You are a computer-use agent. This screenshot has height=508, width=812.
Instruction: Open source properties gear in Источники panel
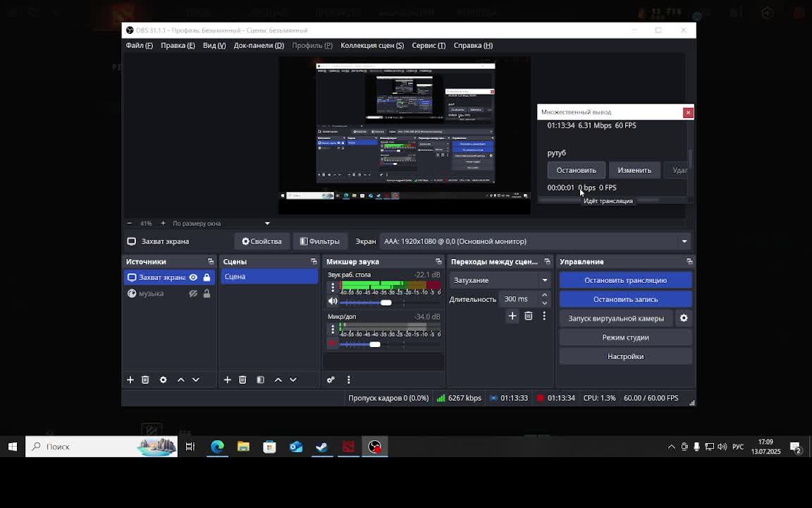pyautogui.click(x=163, y=380)
